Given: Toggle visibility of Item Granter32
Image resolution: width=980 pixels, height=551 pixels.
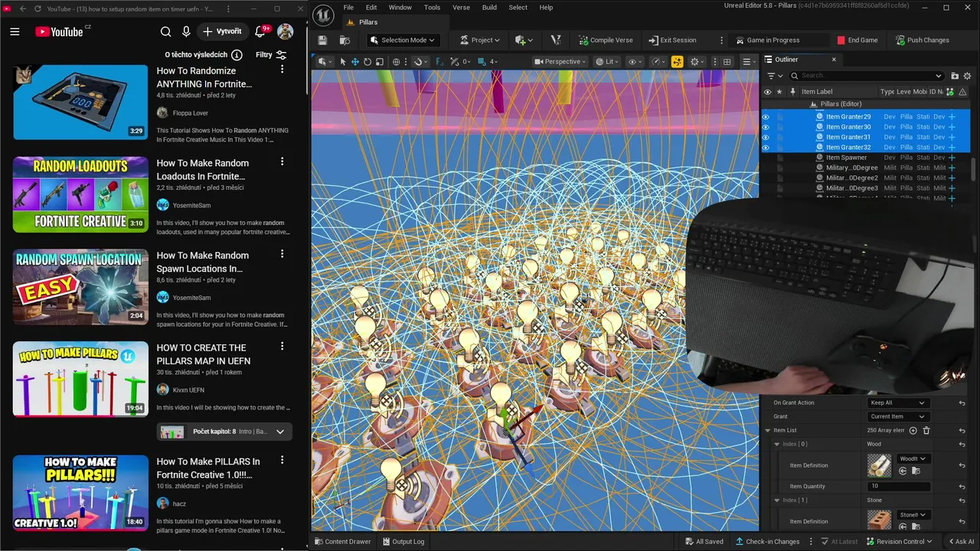Looking at the screenshot, I should tap(766, 147).
